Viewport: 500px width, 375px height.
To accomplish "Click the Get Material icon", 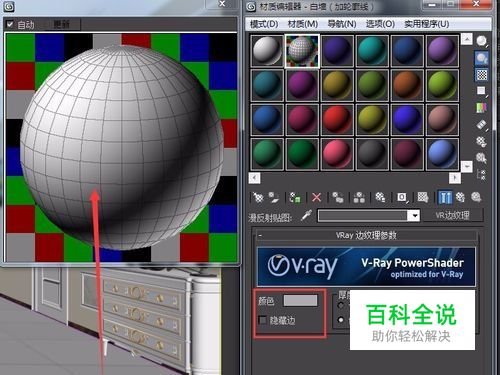I will tap(258, 198).
